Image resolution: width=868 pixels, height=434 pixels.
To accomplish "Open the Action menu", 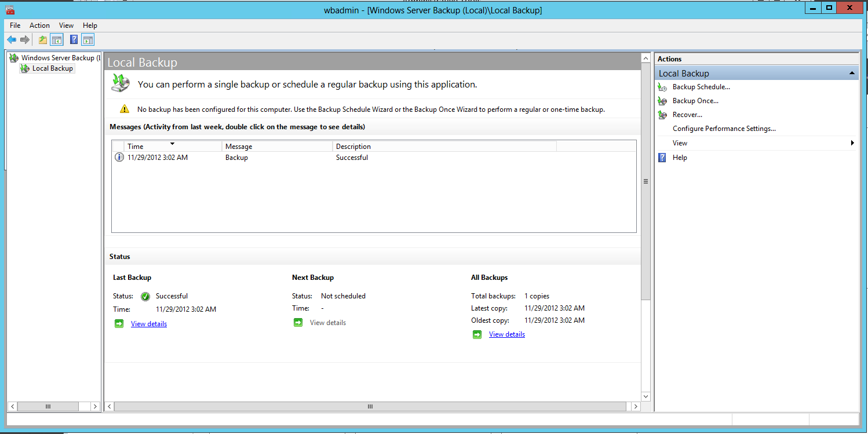I will tap(40, 25).
